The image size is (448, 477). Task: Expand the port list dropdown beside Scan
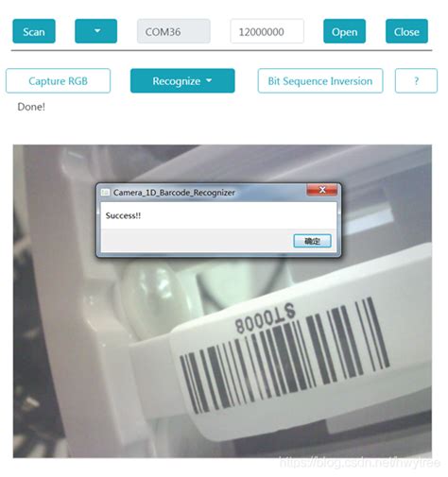pyautogui.click(x=96, y=31)
